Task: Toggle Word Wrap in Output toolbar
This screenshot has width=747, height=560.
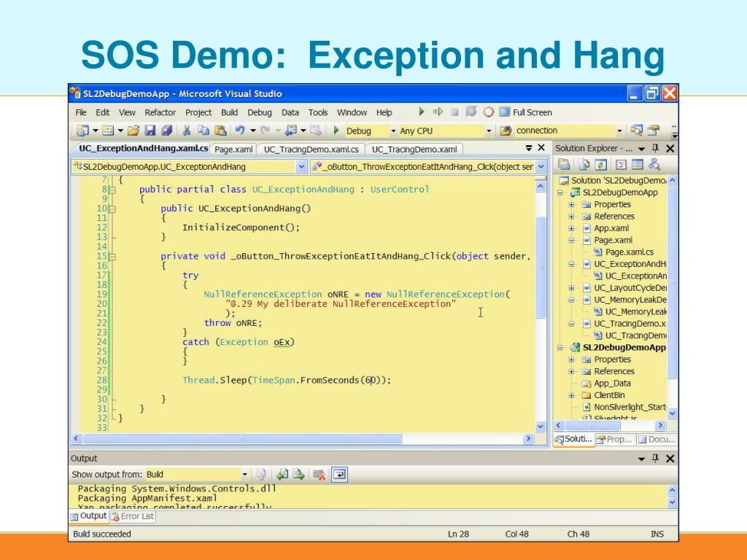Action: click(339, 474)
